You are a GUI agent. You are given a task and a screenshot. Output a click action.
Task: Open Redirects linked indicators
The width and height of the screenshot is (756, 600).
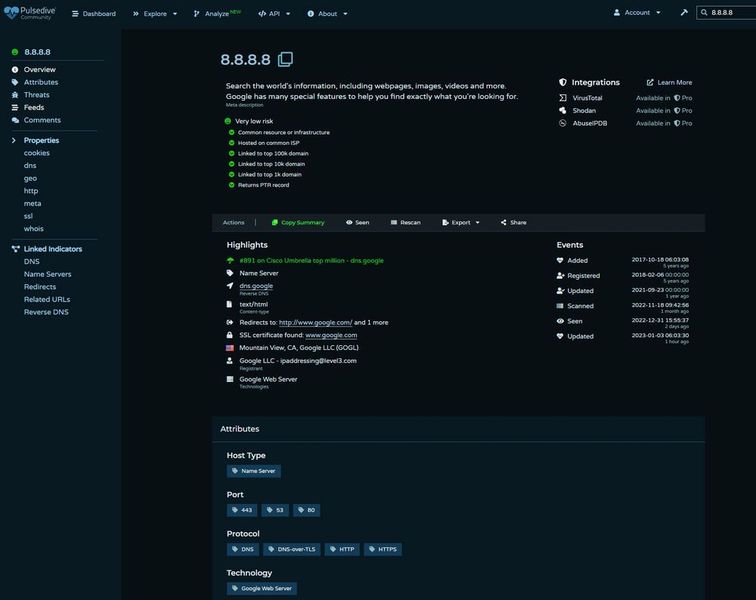pyautogui.click(x=40, y=286)
